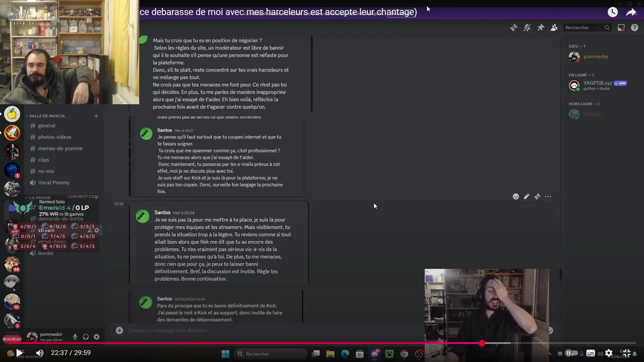
Task: Click the Share arrow icon
Action: pos(631,12)
